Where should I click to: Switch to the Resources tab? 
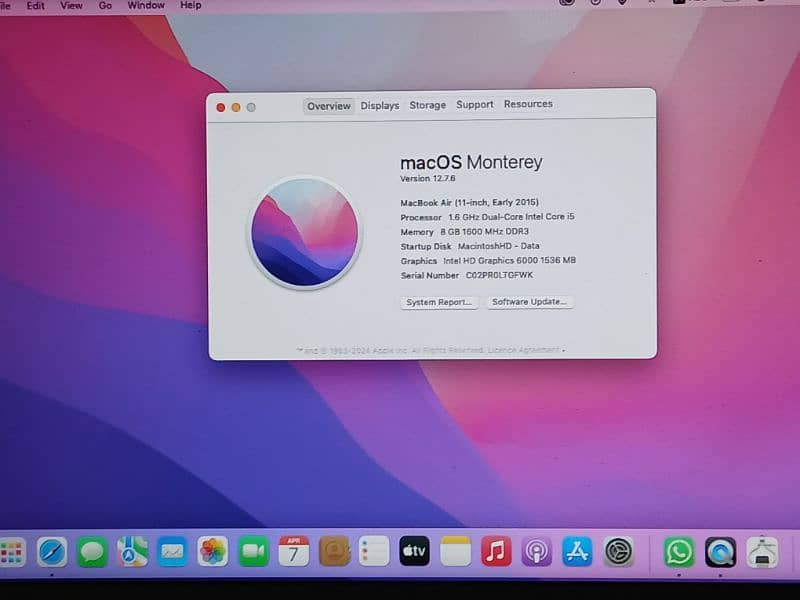click(528, 104)
